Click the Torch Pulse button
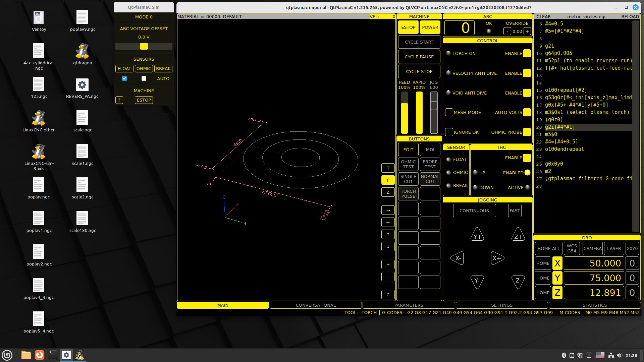The width and height of the screenshot is (644, 362). click(x=408, y=194)
